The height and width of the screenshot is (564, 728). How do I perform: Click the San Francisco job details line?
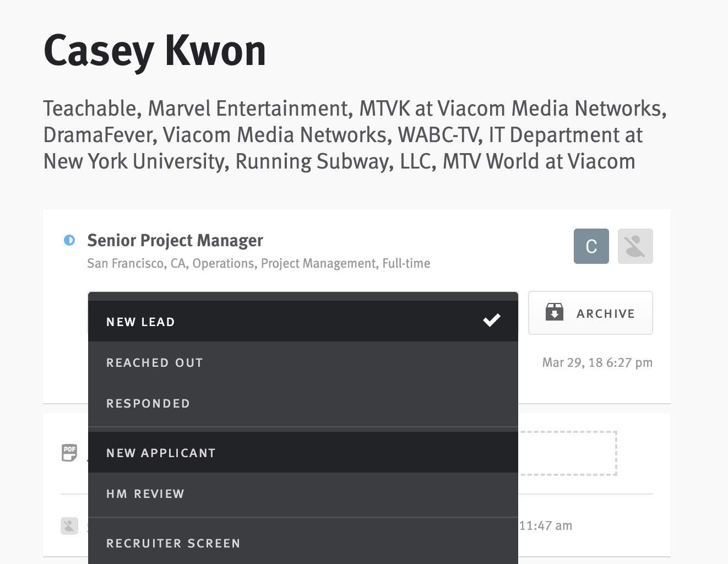tap(259, 263)
